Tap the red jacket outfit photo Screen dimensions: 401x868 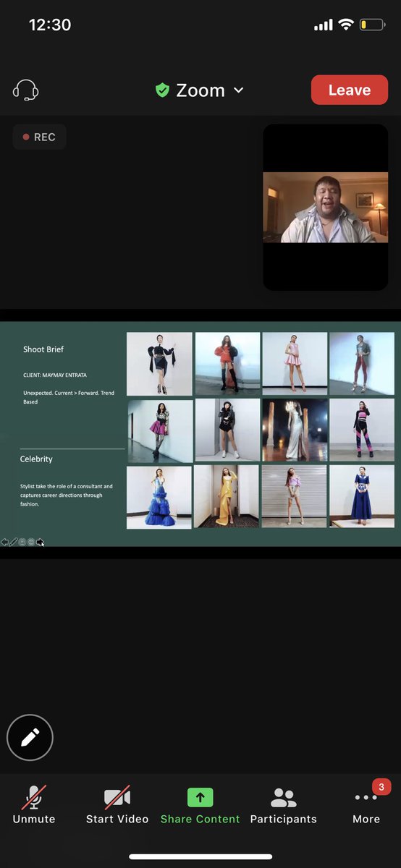(x=227, y=363)
